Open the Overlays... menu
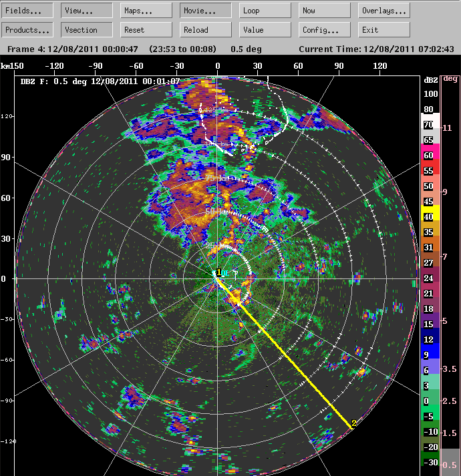The image size is (461, 476). pos(384,11)
